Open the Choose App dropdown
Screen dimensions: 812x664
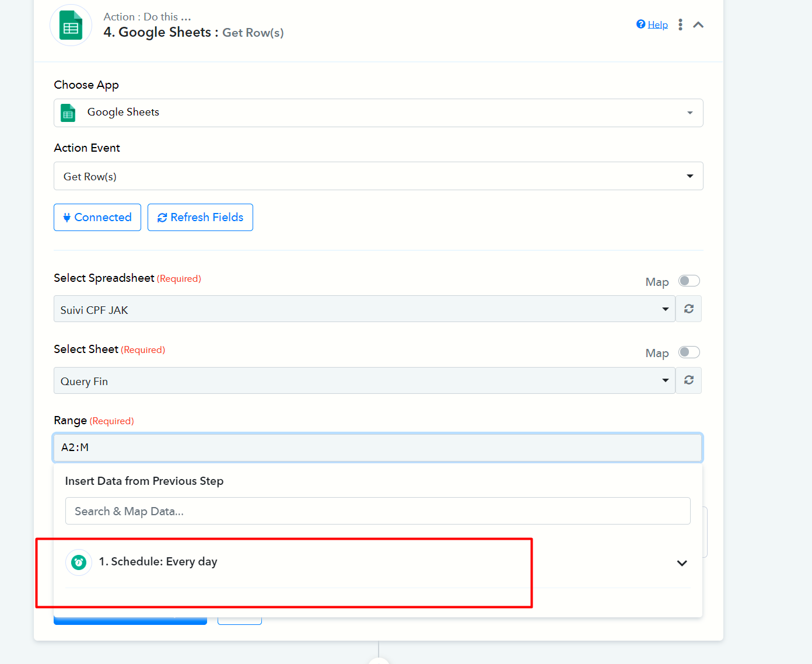tap(379, 113)
